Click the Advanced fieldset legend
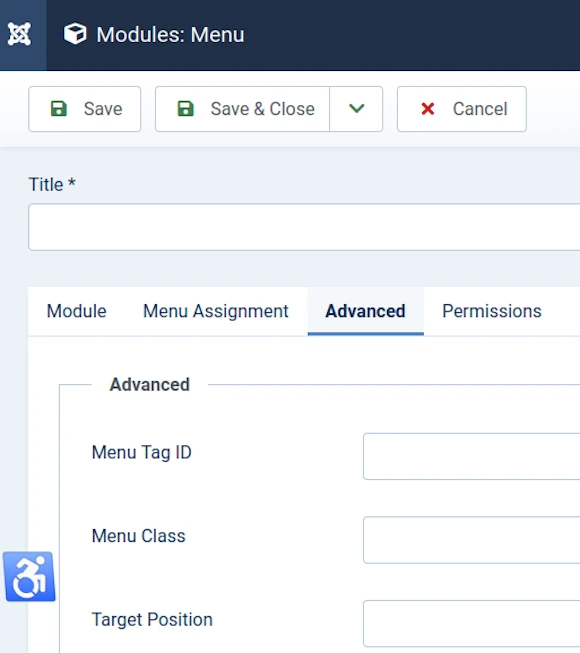Screen dimensions: 580x653 click(x=149, y=384)
